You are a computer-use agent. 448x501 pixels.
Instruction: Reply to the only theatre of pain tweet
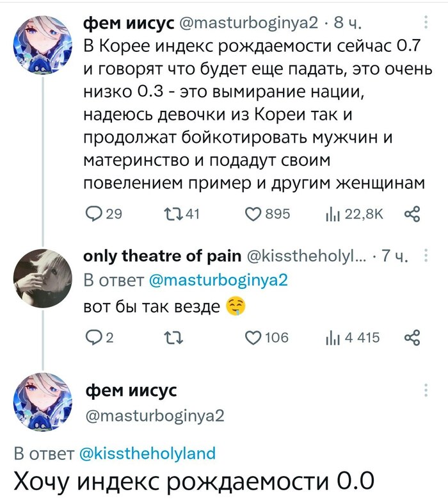93,337
